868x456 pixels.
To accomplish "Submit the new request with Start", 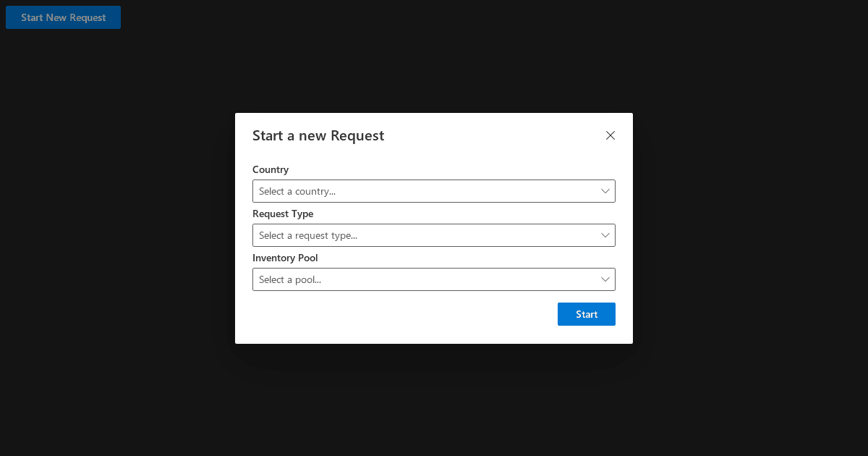I will 586,313.
